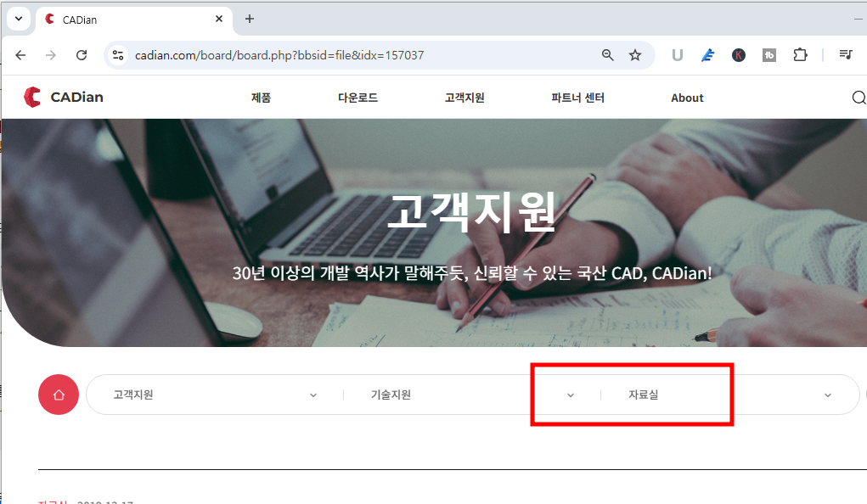Screen dimensions: 867x504
Task: Reload the current page
Action: [x=82, y=54]
